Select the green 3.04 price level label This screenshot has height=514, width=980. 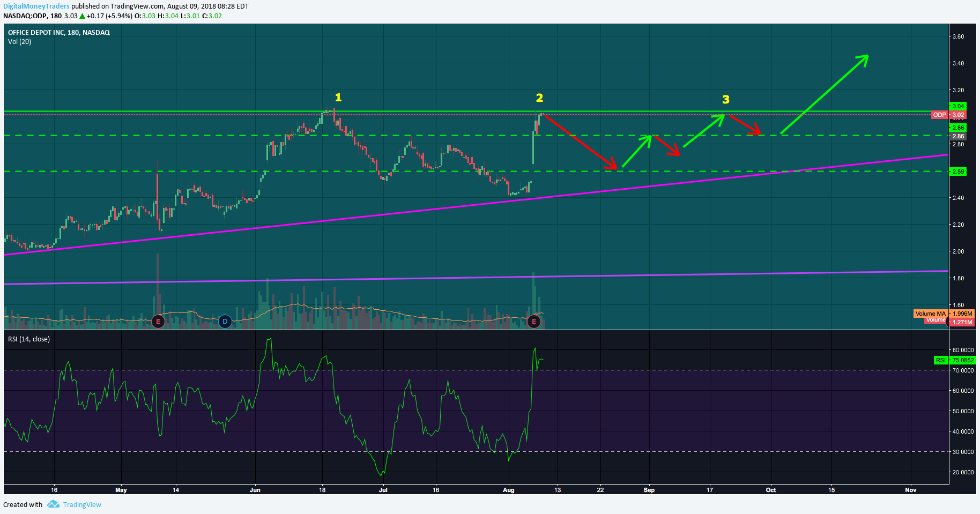(958, 106)
